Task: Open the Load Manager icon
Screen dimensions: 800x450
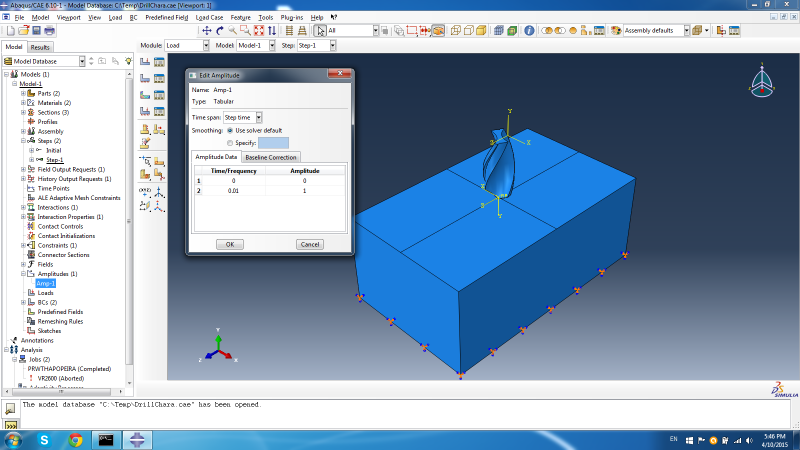Action: coord(159,62)
